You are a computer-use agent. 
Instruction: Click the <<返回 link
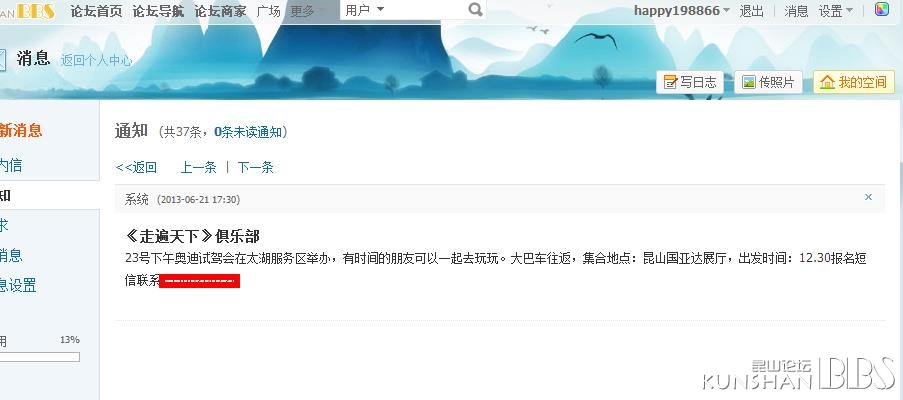tap(136, 167)
